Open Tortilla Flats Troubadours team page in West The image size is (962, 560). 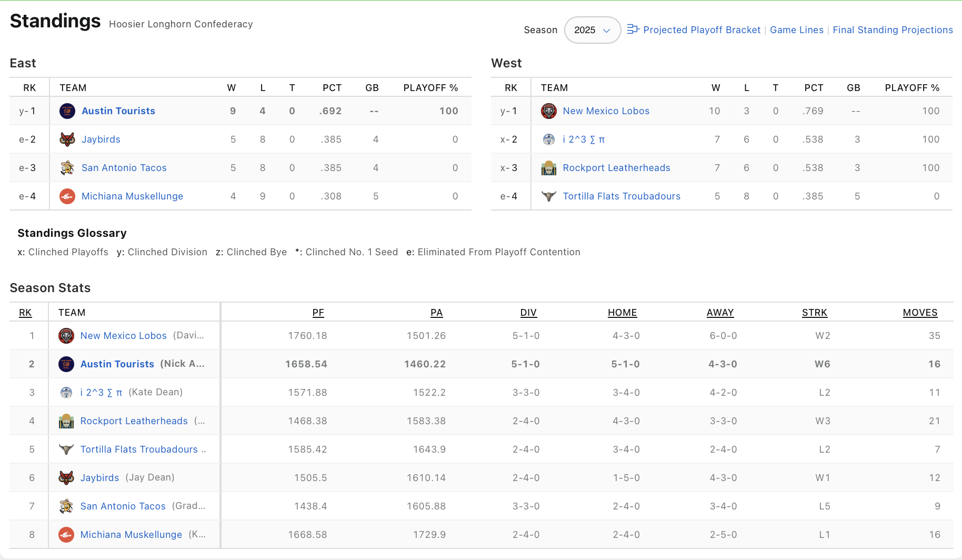(x=622, y=196)
